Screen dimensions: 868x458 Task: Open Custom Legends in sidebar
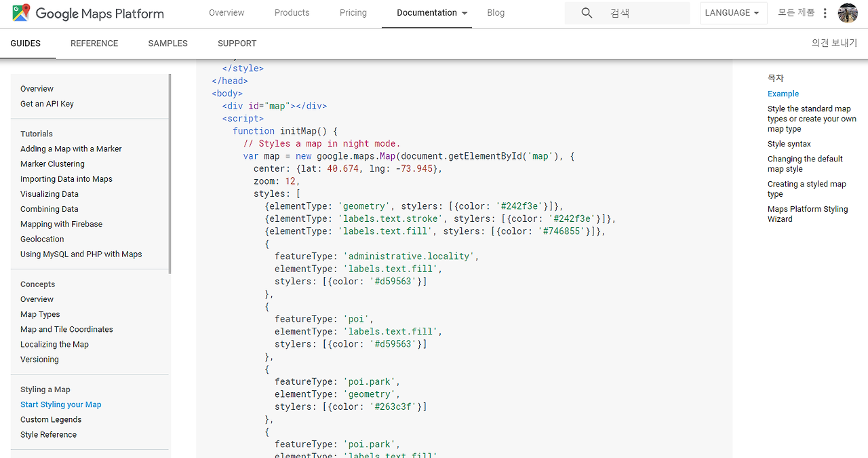click(x=51, y=420)
